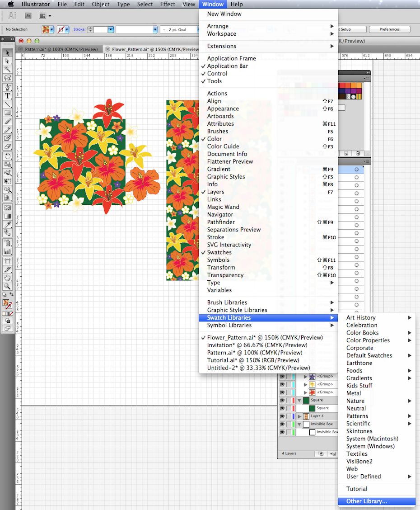
Task: Select the Paintbrush tool
Action: [x=7, y=121]
